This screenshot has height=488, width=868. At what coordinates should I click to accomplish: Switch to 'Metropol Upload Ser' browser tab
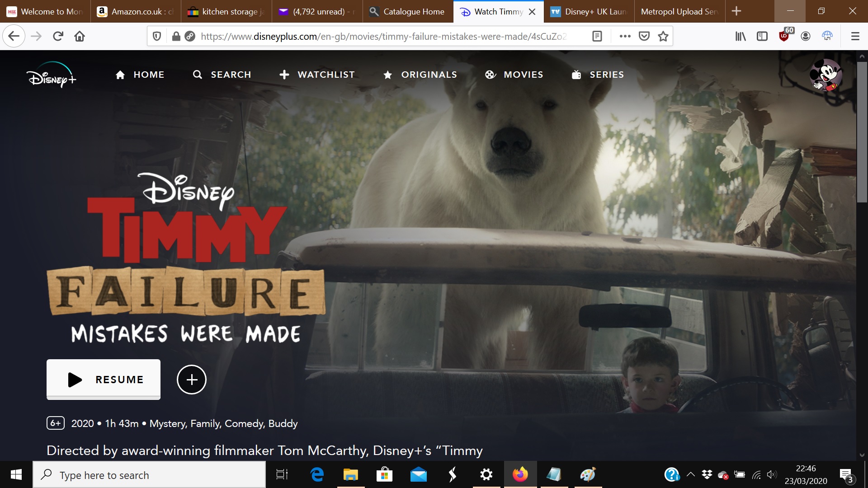679,11
